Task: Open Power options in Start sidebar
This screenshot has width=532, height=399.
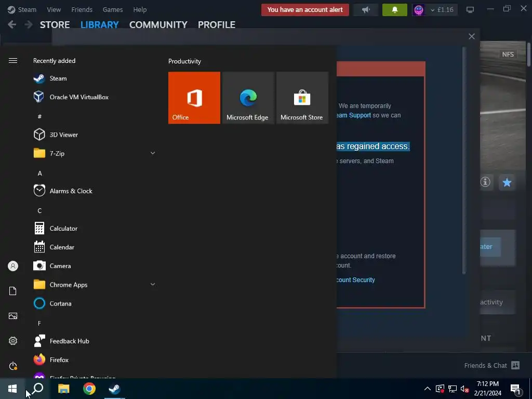Action: coord(13,366)
